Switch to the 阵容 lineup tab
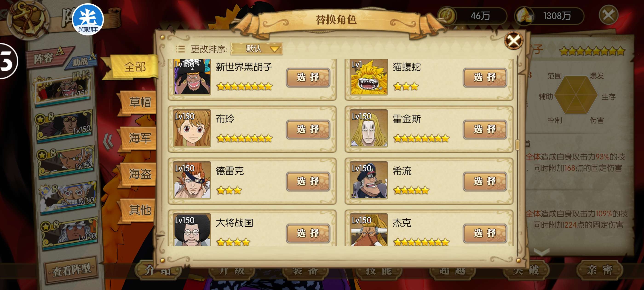Image resolution: width=644 pixels, height=290 pixels. tap(48, 57)
